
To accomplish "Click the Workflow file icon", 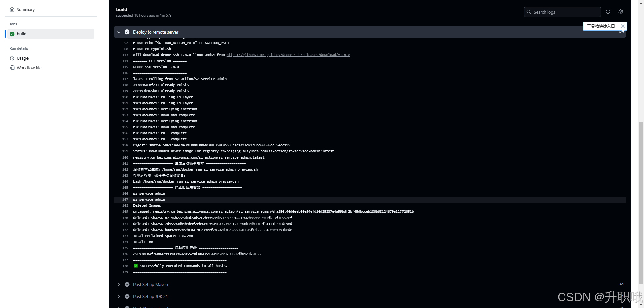I will click(x=12, y=68).
